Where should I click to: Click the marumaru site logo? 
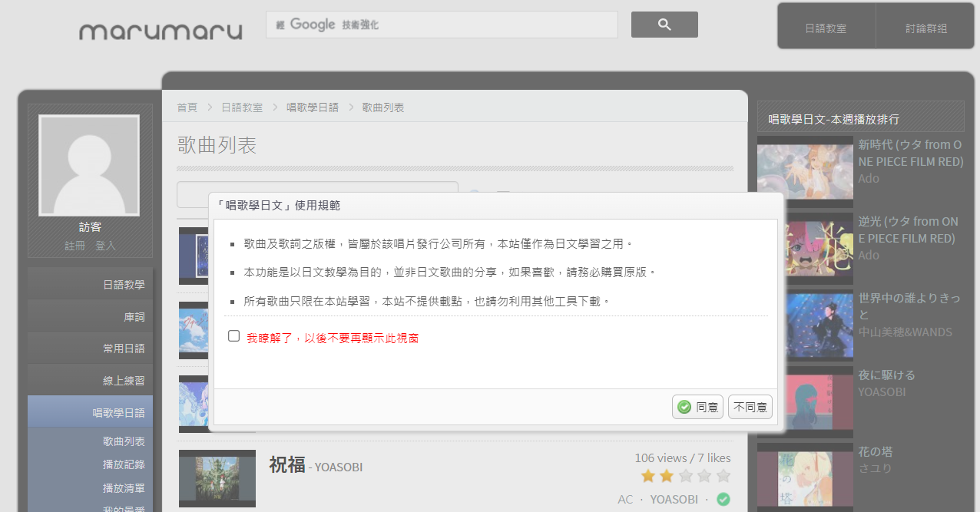point(161,31)
